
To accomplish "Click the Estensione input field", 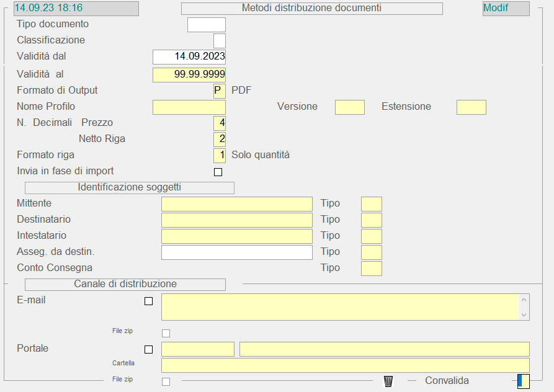I will (471, 107).
